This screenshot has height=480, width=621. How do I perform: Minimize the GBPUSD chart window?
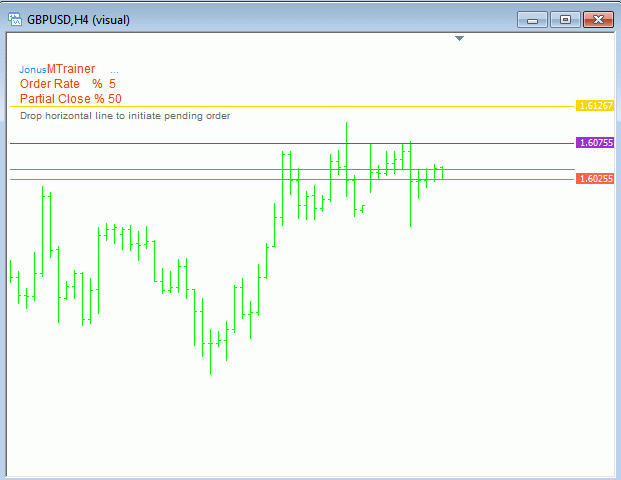tap(532, 20)
